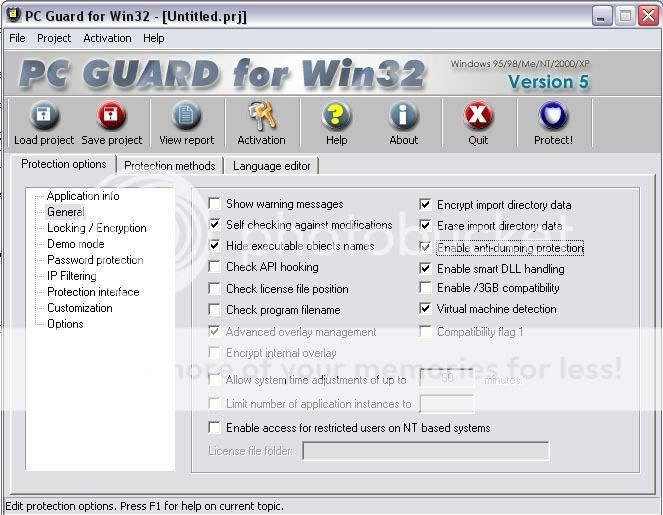Uncheck Encrypt import directory data
Image resolution: width=663 pixels, height=515 pixels.
(425, 205)
